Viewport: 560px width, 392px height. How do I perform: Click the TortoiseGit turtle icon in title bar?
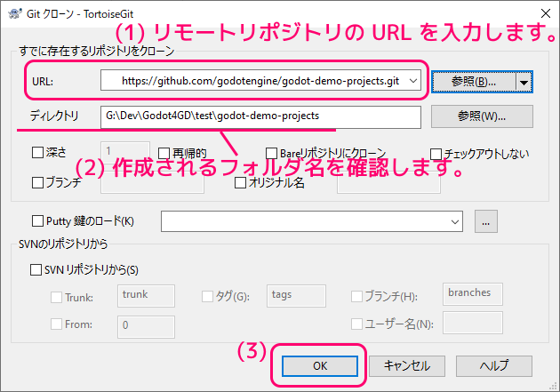pyautogui.click(x=14, y=13)
